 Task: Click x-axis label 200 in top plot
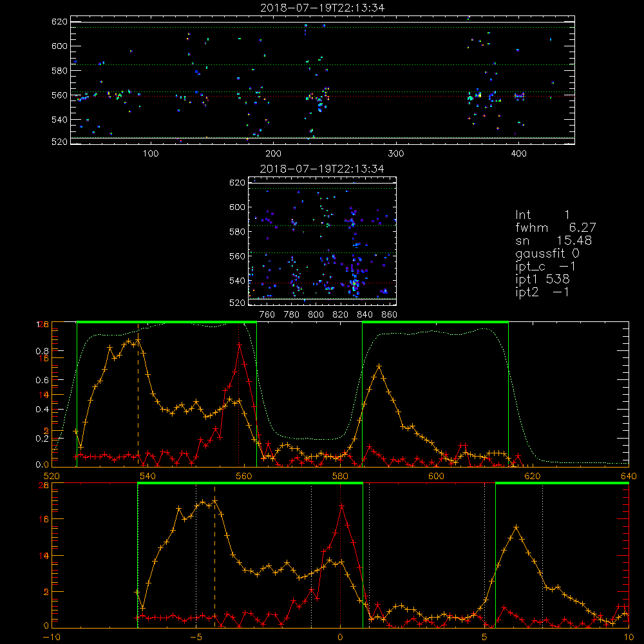273,154
